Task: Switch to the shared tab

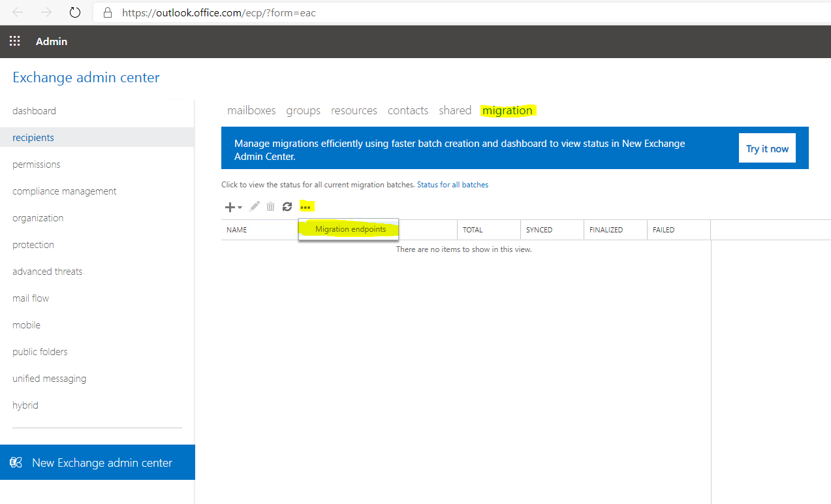Action: [x=454, y=110]
